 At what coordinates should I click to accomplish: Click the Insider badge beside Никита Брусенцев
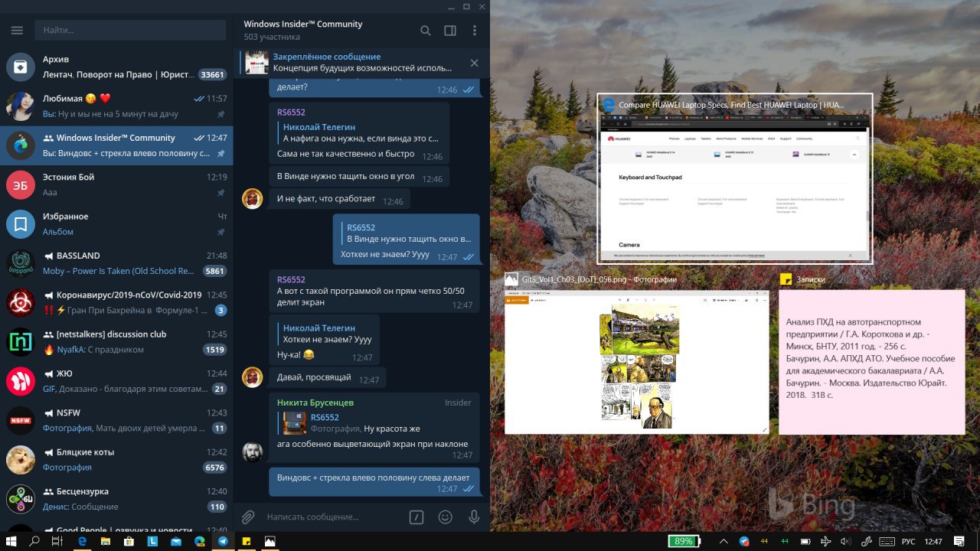pyautogui.click(x=458, y=403)
